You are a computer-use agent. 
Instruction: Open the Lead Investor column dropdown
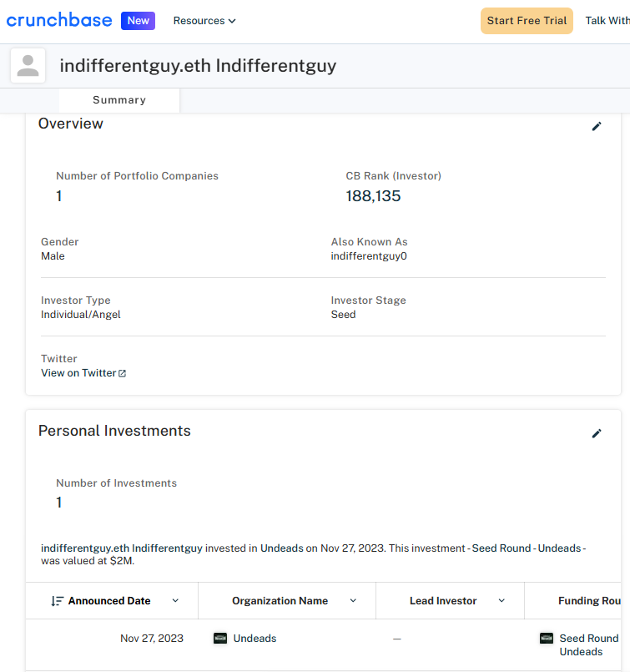click(501, 601)
